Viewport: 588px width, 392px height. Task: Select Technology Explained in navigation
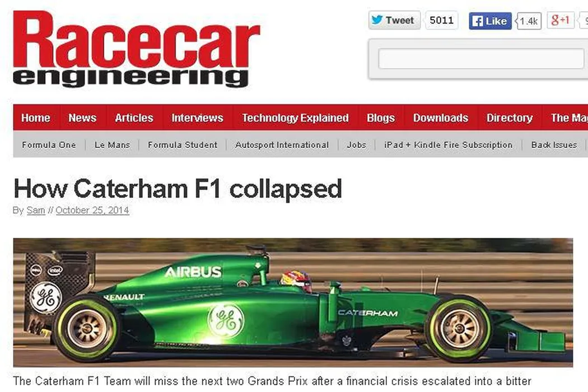[296, 118]
